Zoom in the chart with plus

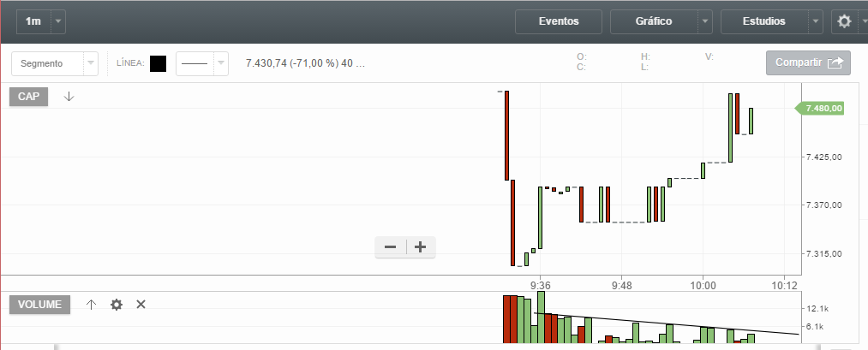click(420, 247)
